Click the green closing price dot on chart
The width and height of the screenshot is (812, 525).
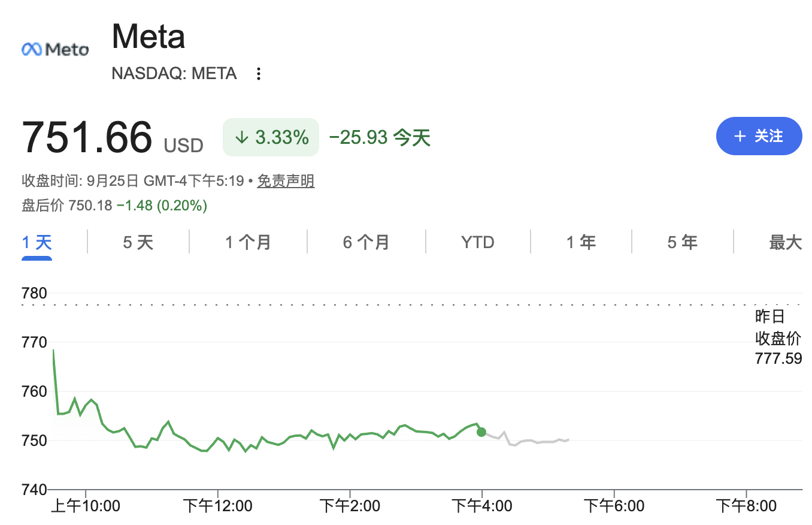[481, 432]
